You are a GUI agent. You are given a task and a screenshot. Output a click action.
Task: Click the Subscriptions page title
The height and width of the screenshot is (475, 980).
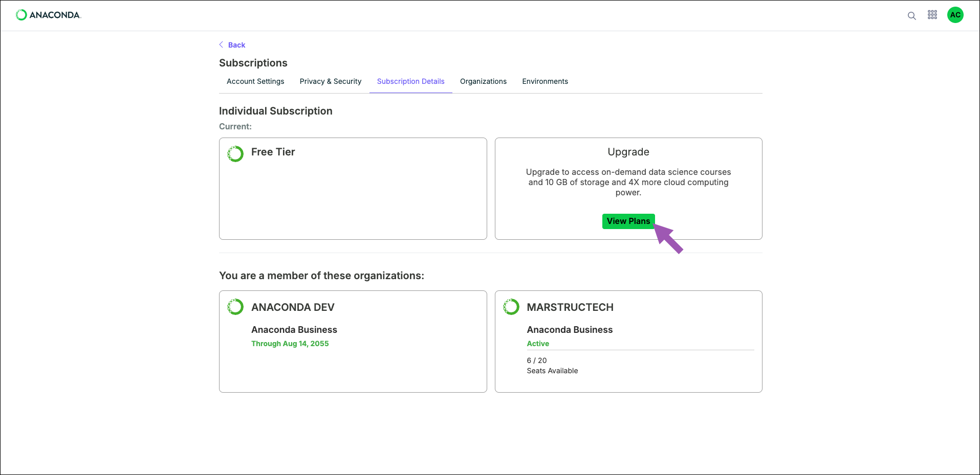coord(253,63)
